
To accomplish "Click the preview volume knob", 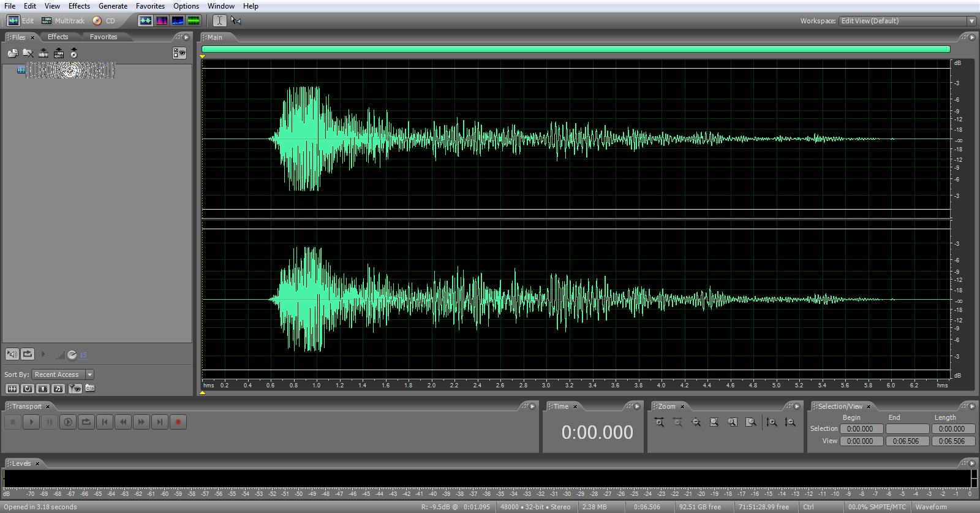I will tap(72, 355).
